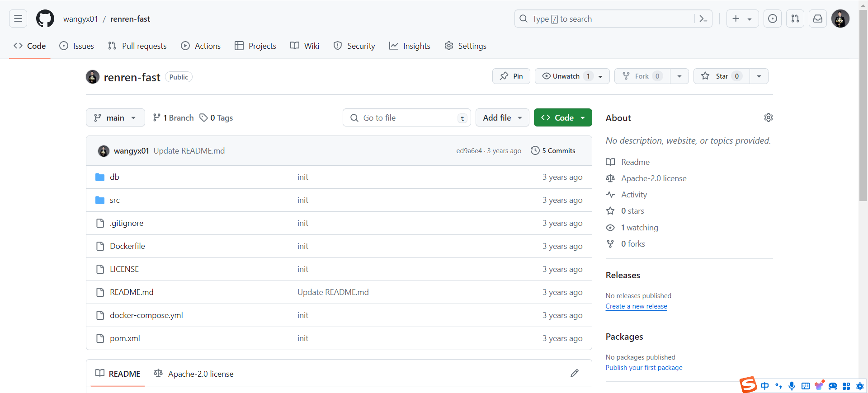Toggle Chinese input mode indicator
Viewport: 868px width, 393px height.
pos(764,386)
